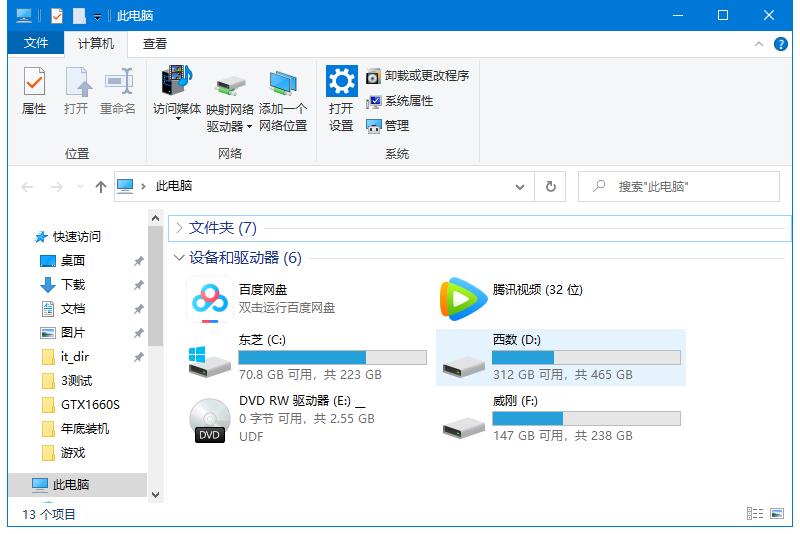Click the C: drive usage bar
Viewport: 800px width, 534px height.
(x=333, y=357)
